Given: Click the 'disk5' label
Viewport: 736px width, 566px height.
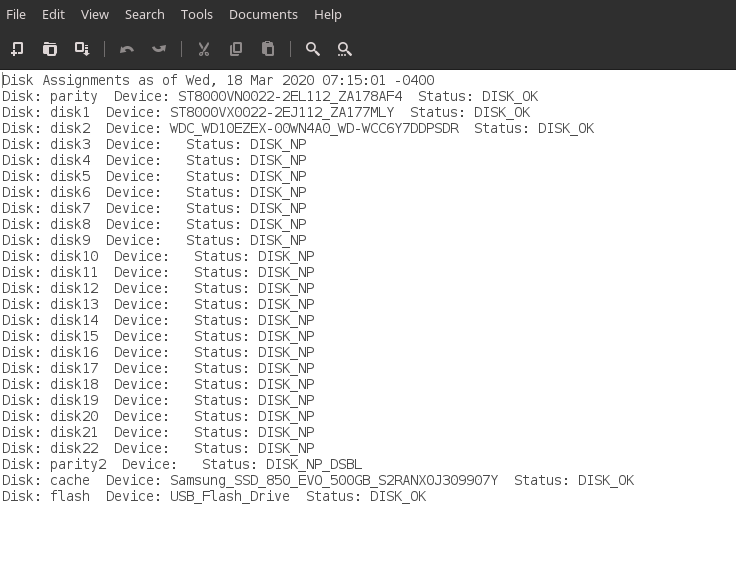Looking at the screenshot, I should click(x=70, y=176).
